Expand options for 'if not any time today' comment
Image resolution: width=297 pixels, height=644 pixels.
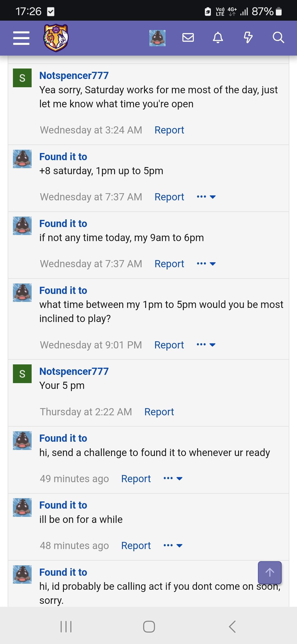coord(206,264)
